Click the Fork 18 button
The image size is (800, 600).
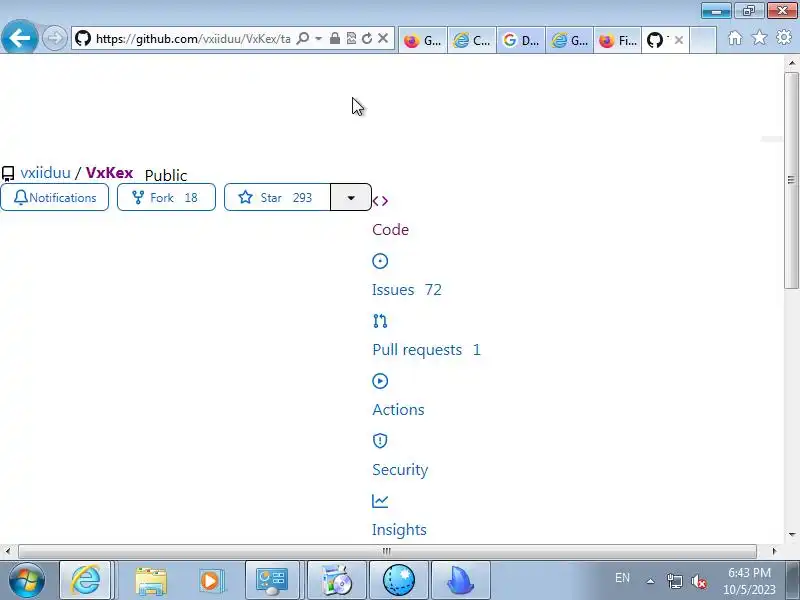[x=166, y=197]
